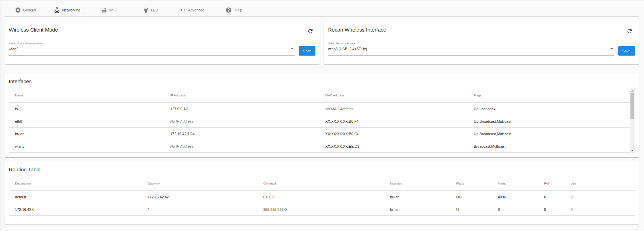Click the MAC Address column header
The width and height of the screenshot is (644, 231).
pos(335,95)
